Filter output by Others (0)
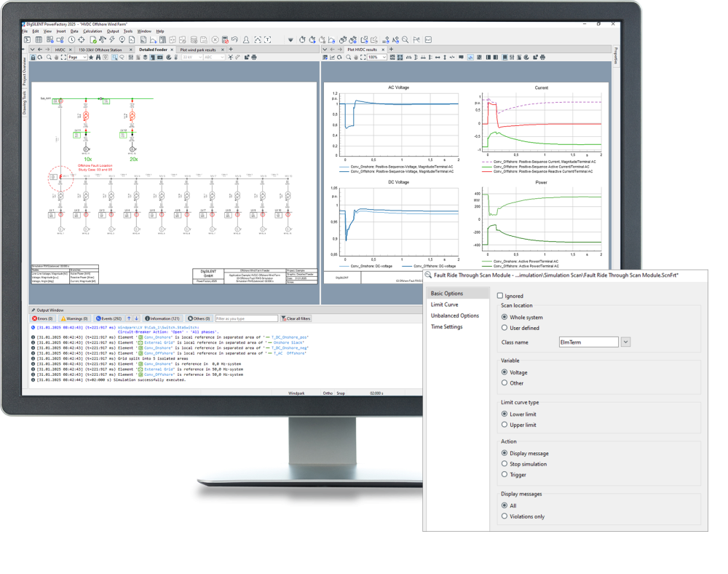 199,318
